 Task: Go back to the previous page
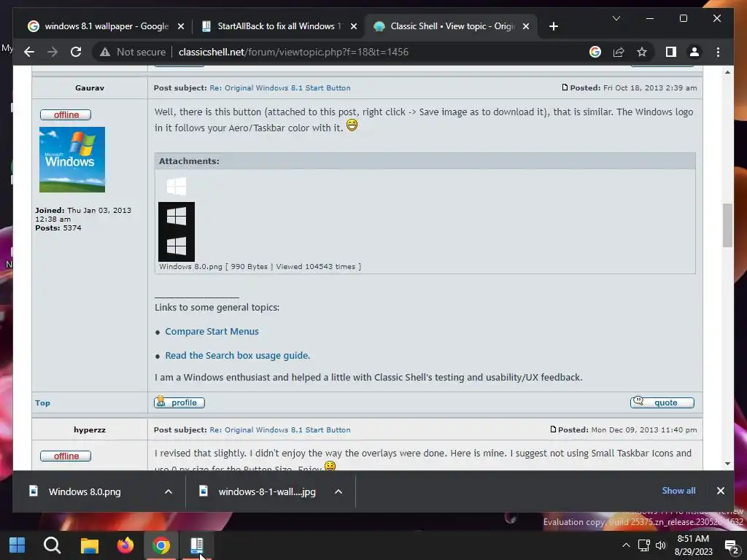point(29,52)
